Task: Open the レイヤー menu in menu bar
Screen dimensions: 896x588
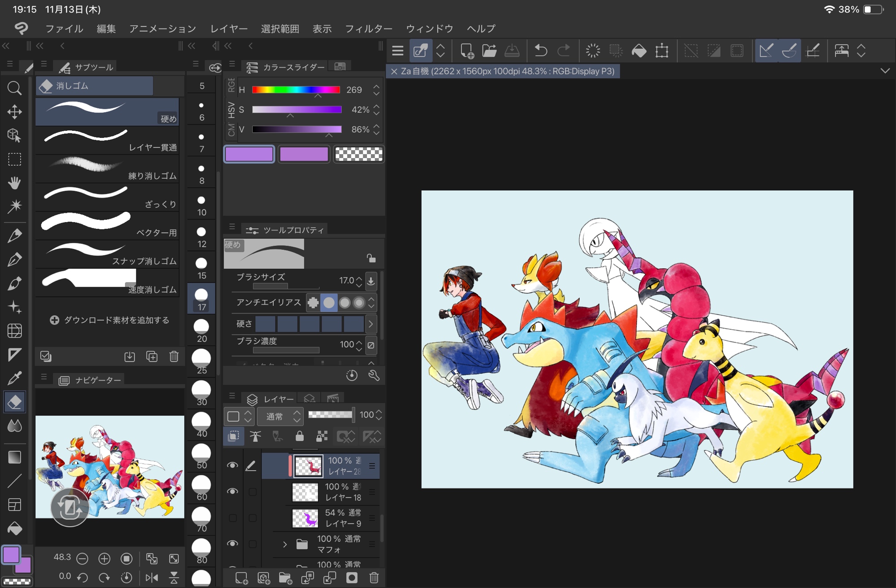Action: (x=228, y=29)
